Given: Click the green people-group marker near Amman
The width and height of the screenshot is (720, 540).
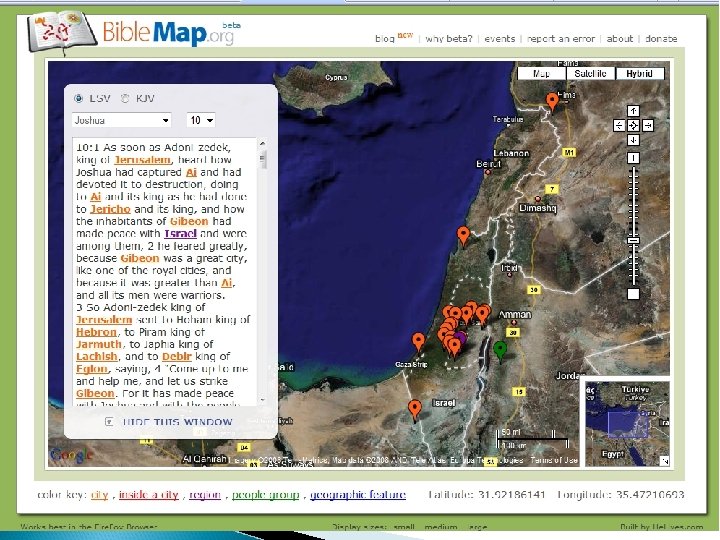Looking at the screenshot, I should pos(500,350).
